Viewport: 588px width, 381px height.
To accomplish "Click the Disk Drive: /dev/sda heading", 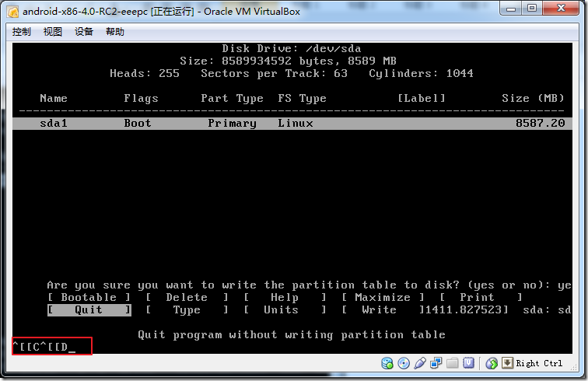I will (292, 49).
